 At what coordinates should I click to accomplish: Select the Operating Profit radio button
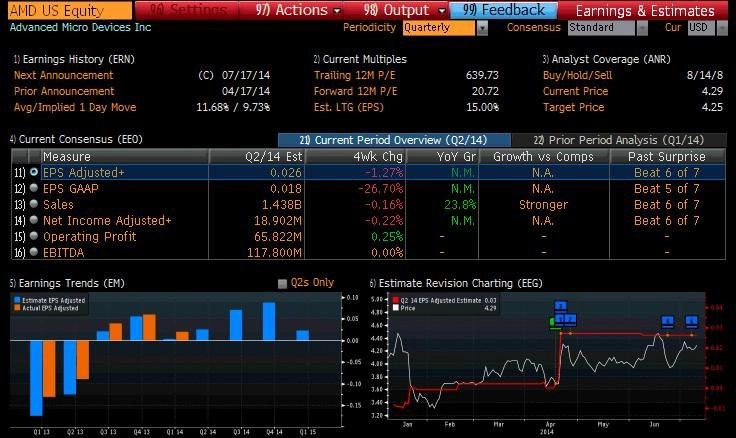tap(34, 236)
